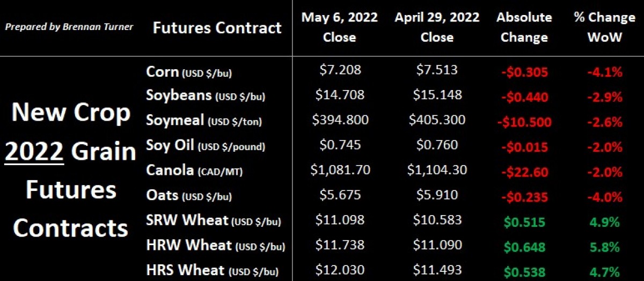Select the Soybeans contract row label
Image resolution: width=644 pixels, height=281 pixels.
tap(206, 95)
